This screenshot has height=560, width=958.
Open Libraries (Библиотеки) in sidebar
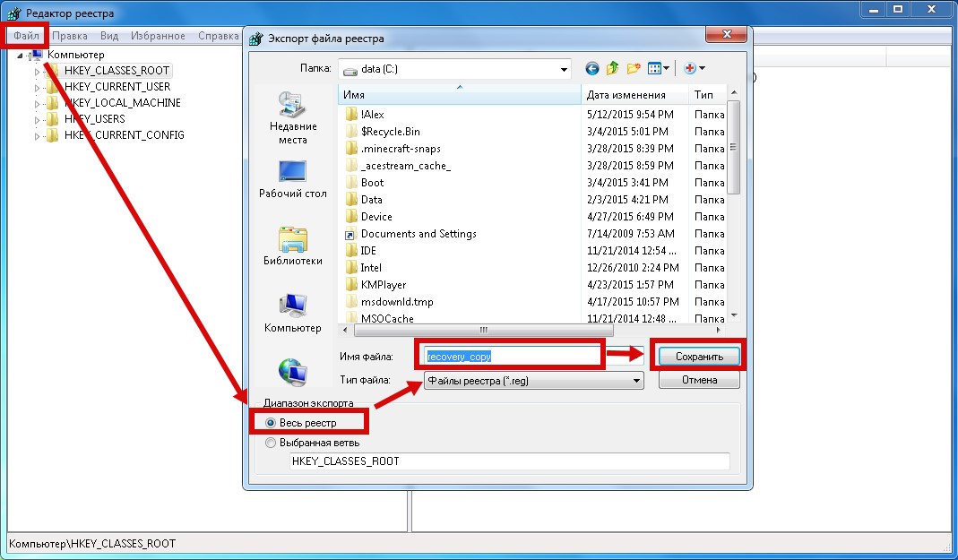tap(293, 246)
